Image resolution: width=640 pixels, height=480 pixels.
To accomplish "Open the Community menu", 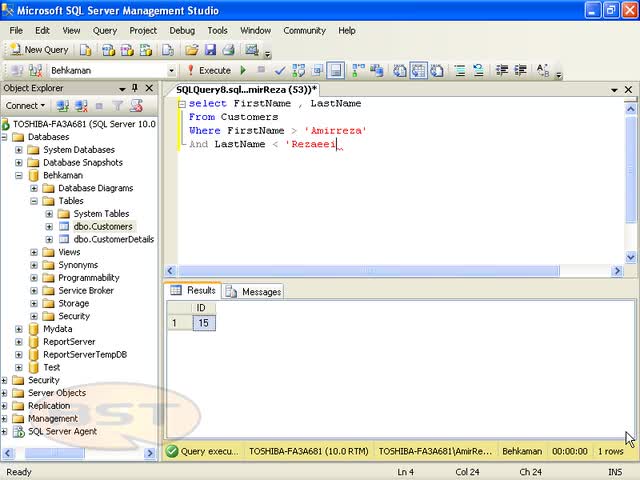I will click(304, 31).
